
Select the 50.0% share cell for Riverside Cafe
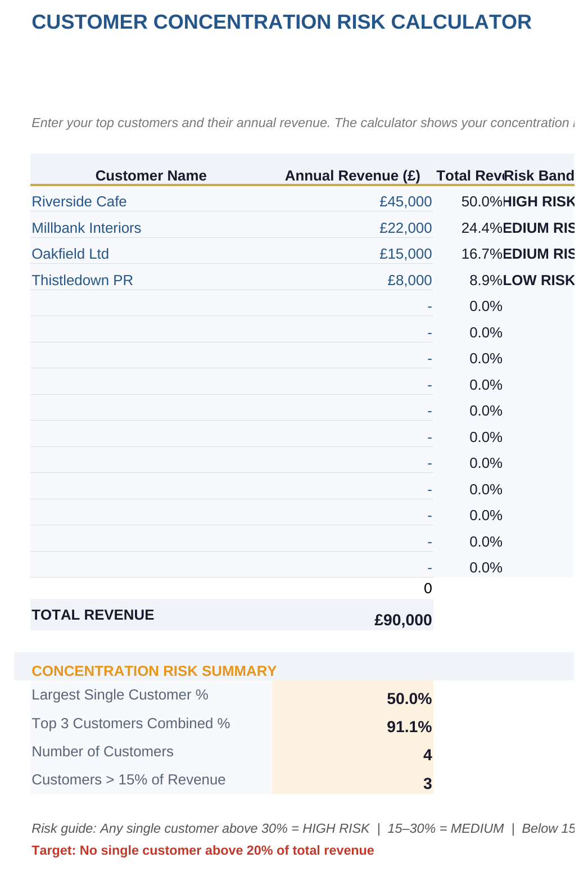tap(469, 201)
